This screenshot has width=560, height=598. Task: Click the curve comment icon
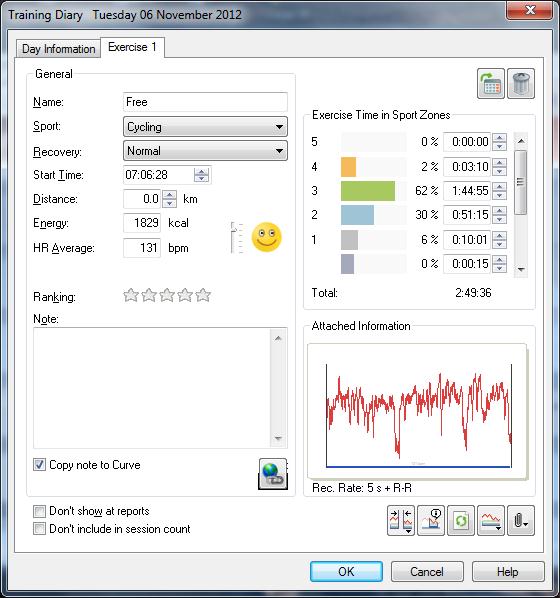pos(431,521)
